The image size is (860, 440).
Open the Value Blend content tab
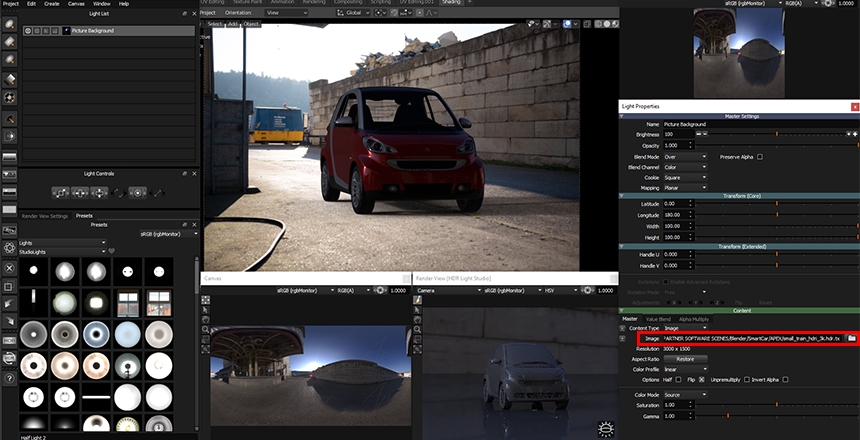pyautogui.click(x=658, y=319)
